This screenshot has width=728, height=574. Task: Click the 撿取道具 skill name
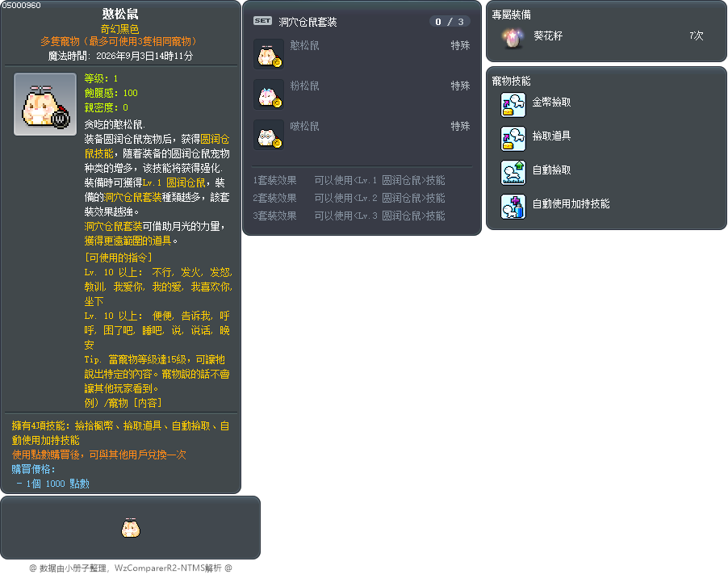(551, 136)
